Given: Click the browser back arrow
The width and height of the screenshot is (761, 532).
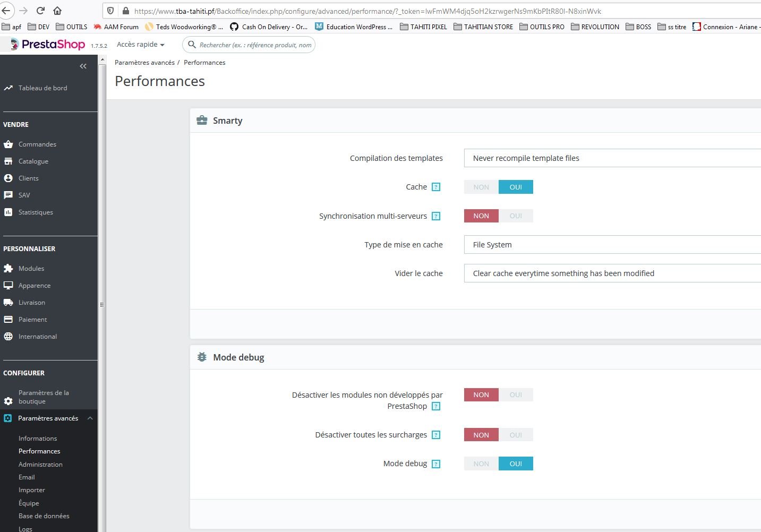Looking at the screenshot, I should pos(6,11).
